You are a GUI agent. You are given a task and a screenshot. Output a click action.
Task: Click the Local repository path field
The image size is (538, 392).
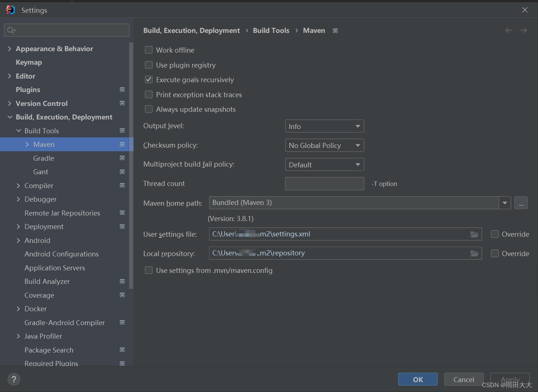tap(345, 253)
